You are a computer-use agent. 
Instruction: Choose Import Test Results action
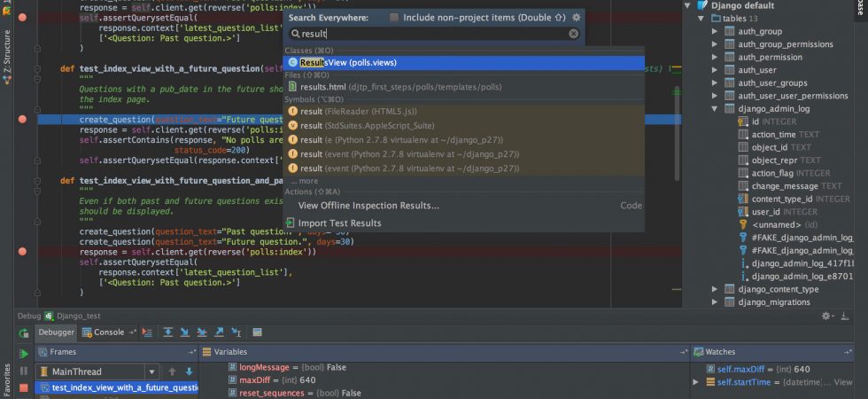coord(339,223)
